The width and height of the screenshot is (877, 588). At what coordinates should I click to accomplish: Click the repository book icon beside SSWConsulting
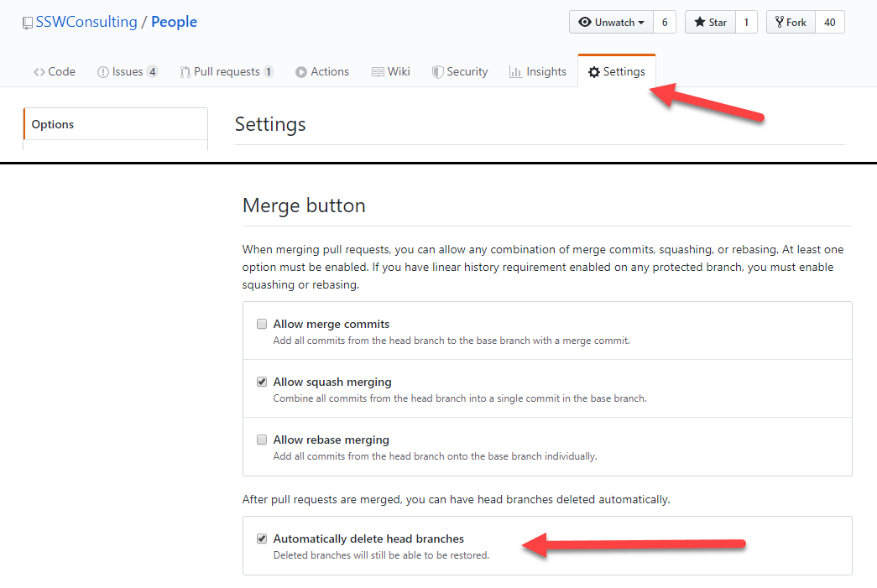point(28,23)
